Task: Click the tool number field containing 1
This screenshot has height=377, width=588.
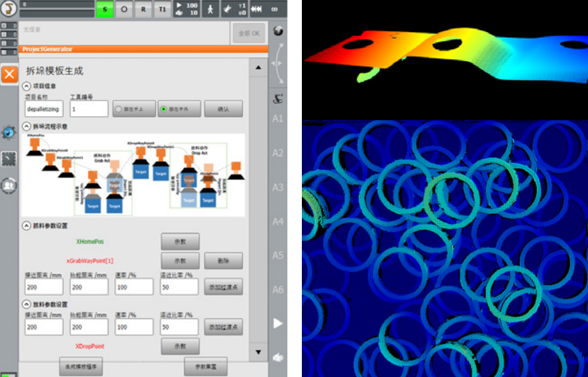Action: point(89,109)
